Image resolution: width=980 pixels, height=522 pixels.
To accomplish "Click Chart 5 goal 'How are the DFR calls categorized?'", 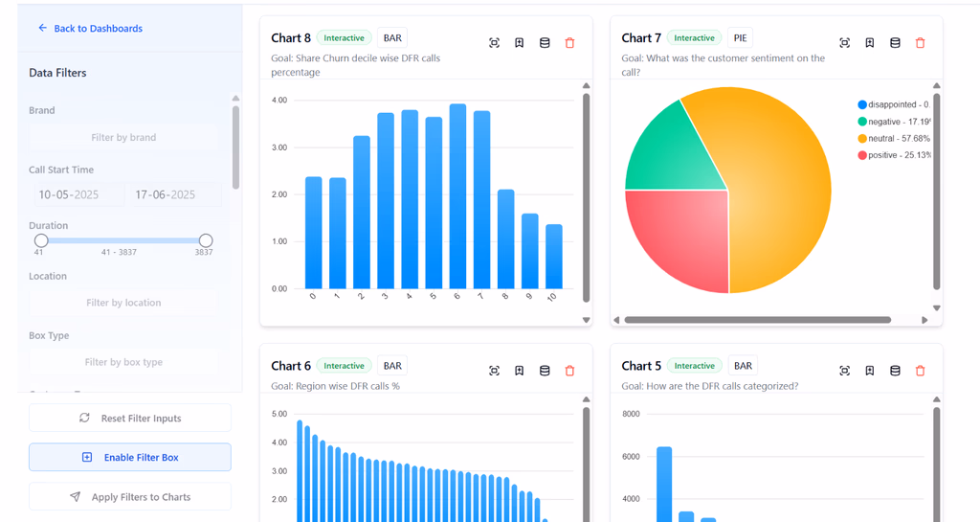I will (710, 386).
